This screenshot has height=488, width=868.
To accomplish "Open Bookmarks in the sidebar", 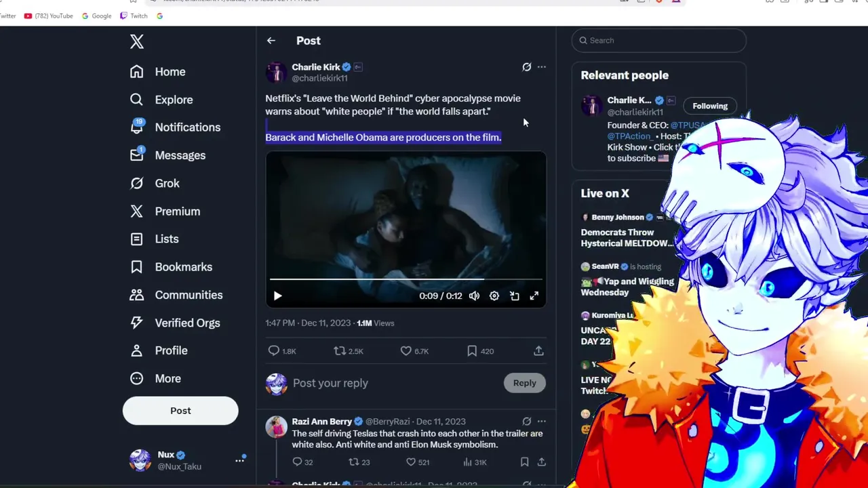I will click(171, 267).
